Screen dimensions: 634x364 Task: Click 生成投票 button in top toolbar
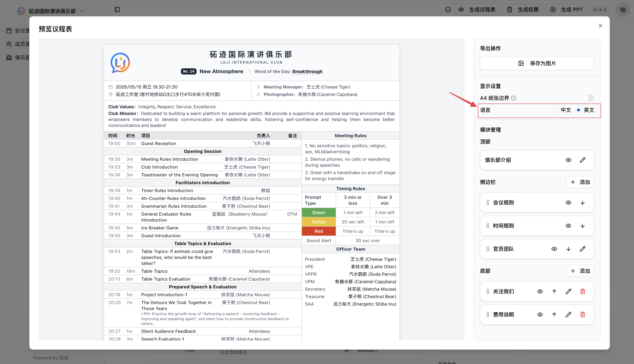(x=523, y=10)
